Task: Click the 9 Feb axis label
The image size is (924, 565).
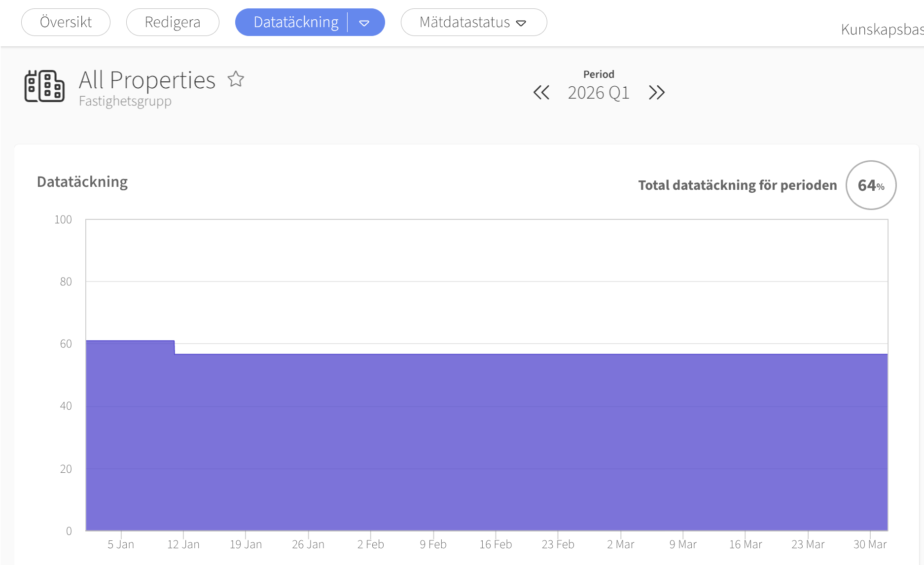Action: pos(433,544)
